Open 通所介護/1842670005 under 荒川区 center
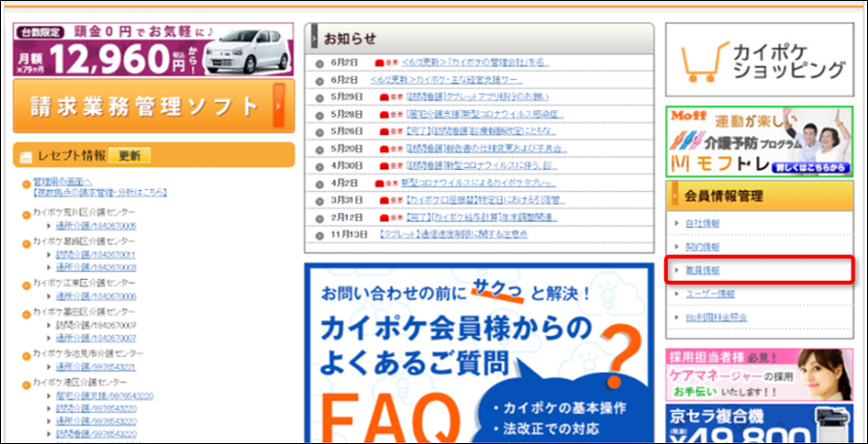 click(x=96, y=227)
